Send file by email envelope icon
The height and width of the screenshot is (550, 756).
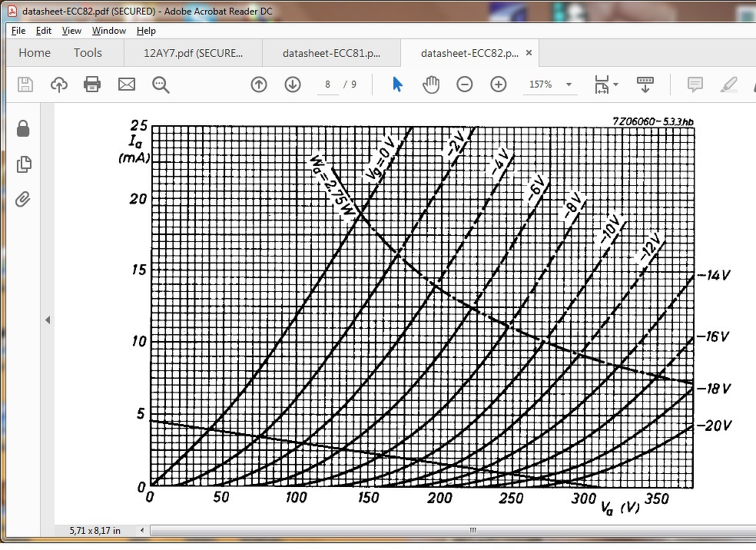127,84
